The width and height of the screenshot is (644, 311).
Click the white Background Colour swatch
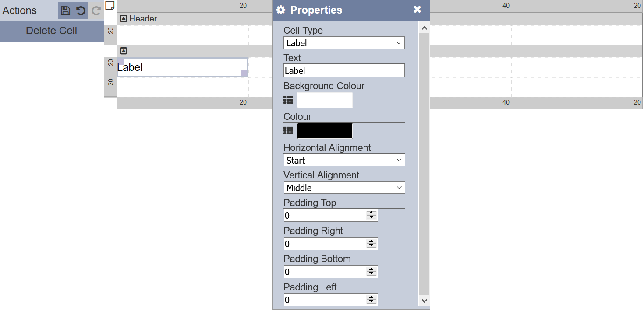click(x=325, y=100)
